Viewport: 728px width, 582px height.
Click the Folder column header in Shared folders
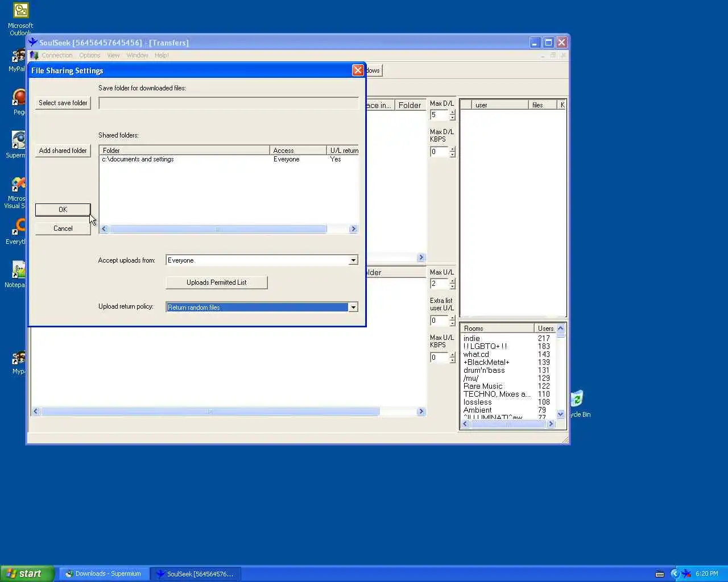click(184, 151)
